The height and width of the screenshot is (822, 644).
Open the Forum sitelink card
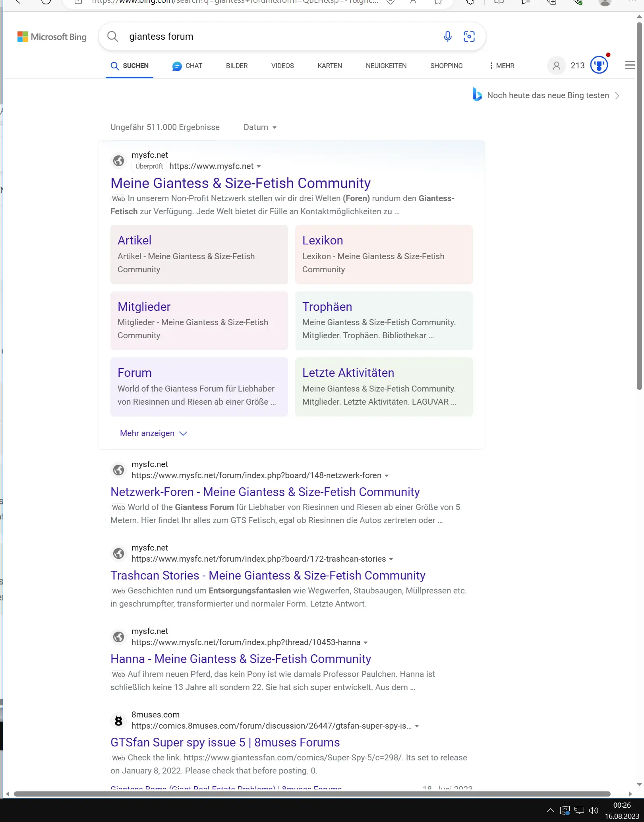199,387
